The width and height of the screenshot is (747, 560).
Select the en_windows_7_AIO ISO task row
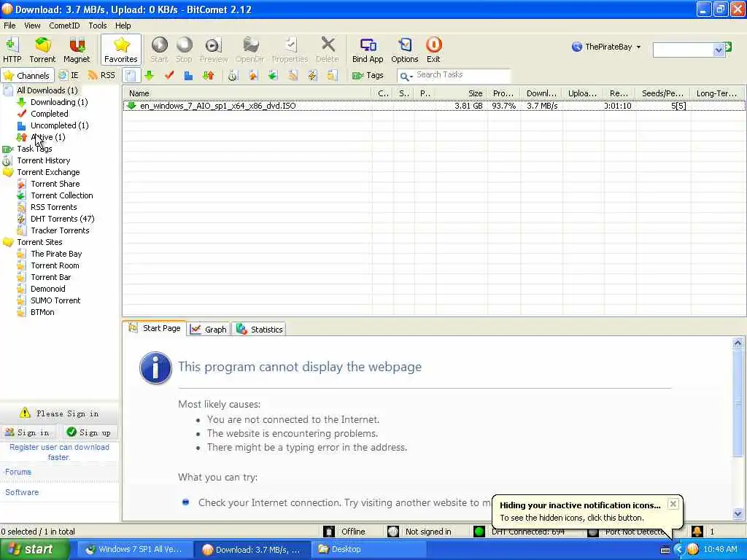[434, 106]
